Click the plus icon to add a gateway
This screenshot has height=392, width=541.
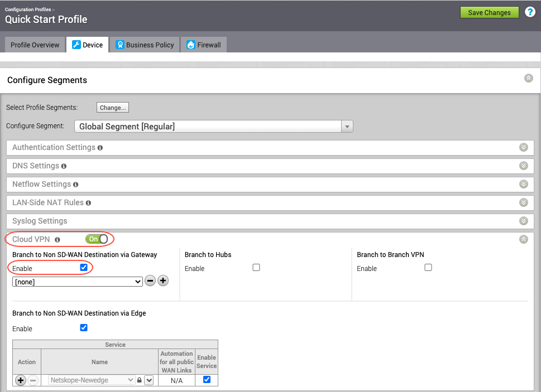pyautogui.click(x=162, y=280)
